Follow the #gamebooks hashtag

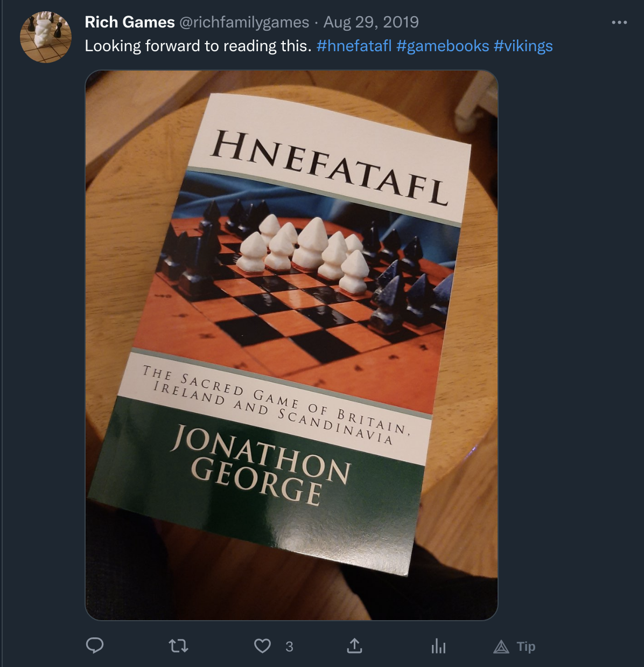443,46
